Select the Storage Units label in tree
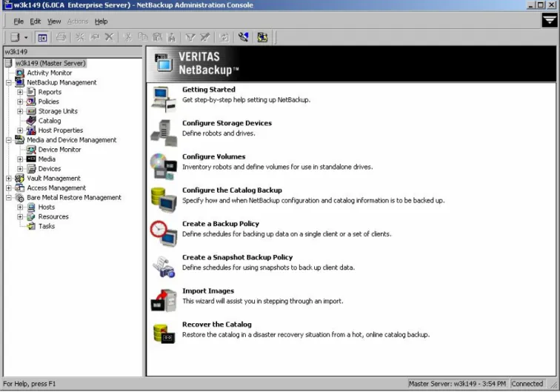This screenshot has height=392, width=560. (x=58, y=111)
